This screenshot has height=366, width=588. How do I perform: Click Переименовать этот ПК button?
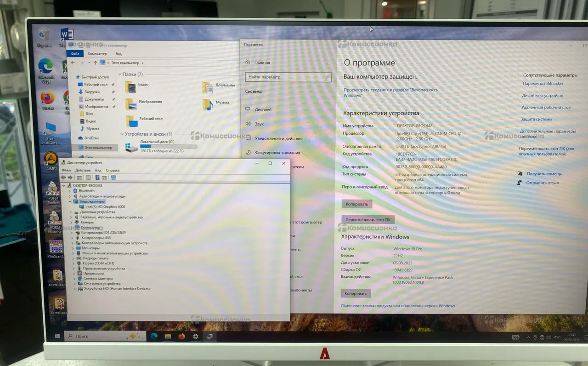coord(368,220)
